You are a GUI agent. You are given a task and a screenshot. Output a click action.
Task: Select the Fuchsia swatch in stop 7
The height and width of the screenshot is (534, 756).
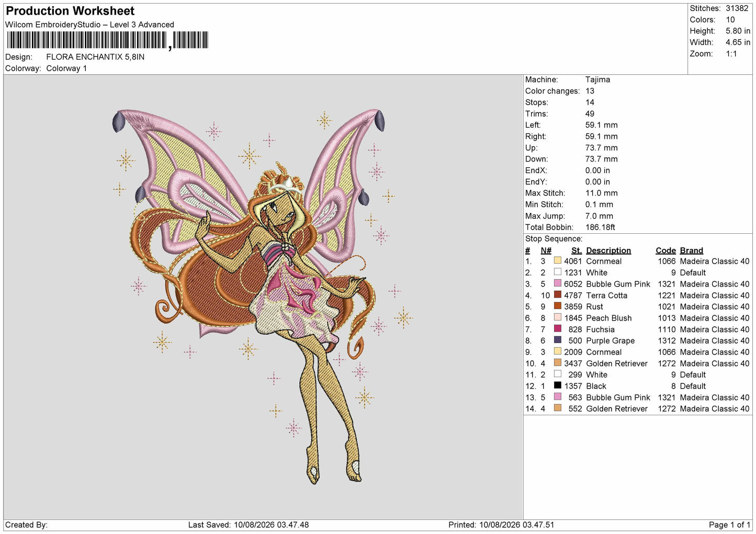click(x=558, y=328)
